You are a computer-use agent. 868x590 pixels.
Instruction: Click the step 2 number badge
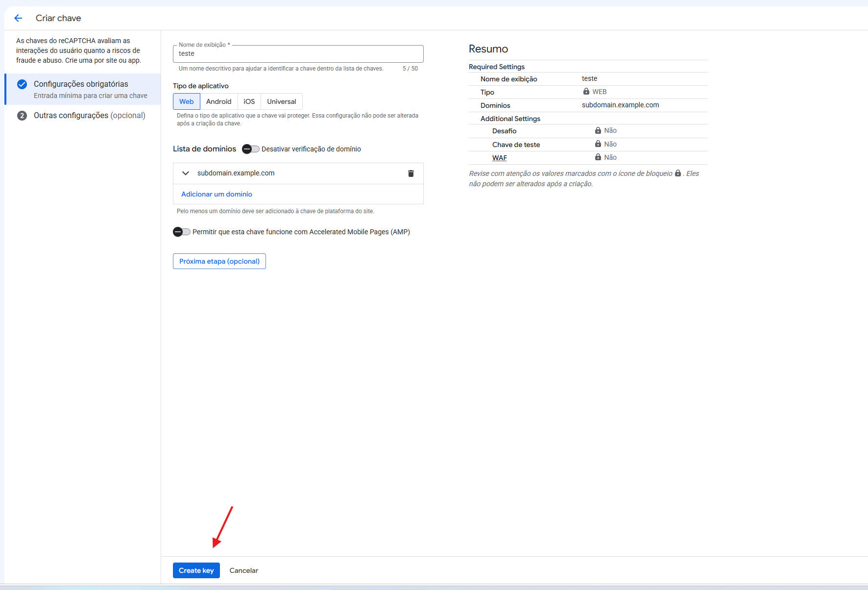tap(22, 116)
